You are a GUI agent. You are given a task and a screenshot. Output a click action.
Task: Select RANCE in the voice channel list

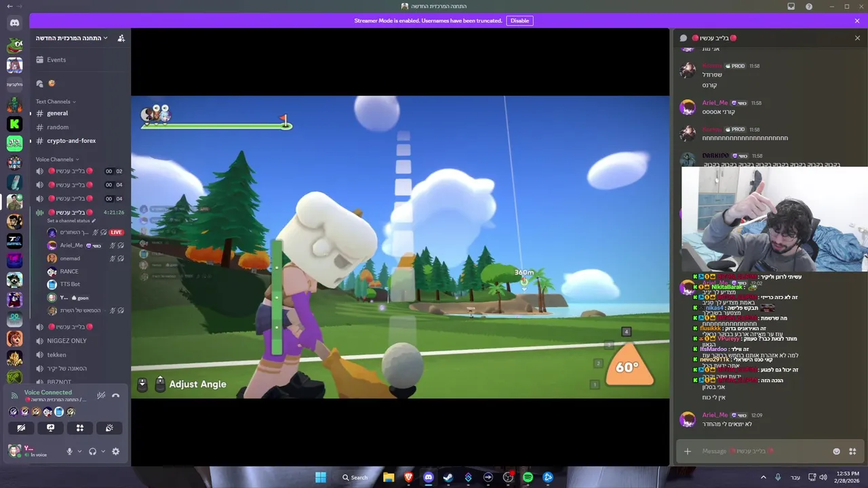85,271
